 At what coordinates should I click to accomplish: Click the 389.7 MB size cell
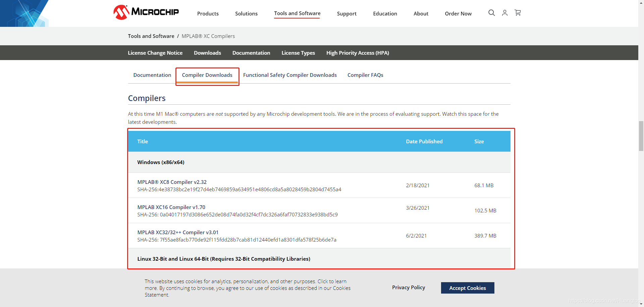tap(485, 236)
